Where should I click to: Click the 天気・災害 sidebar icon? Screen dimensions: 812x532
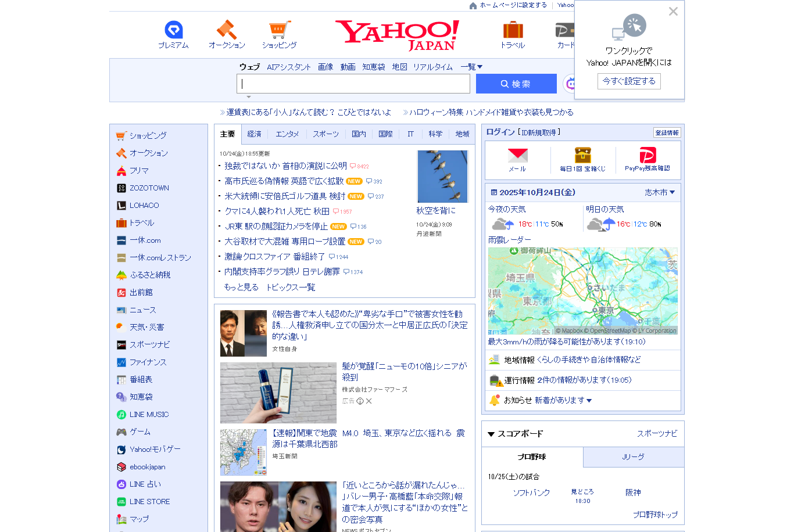tap(121, 327)
